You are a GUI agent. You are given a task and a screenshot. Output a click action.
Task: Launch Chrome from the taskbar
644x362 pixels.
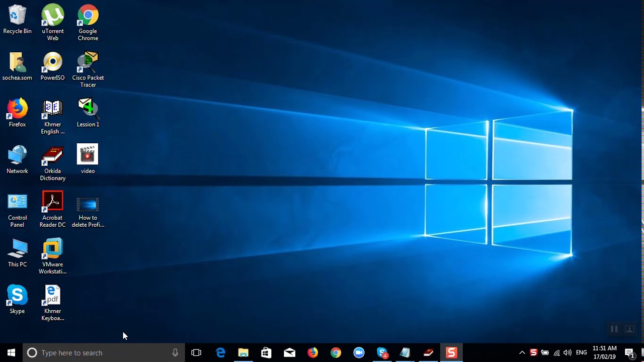click(336, 352)
